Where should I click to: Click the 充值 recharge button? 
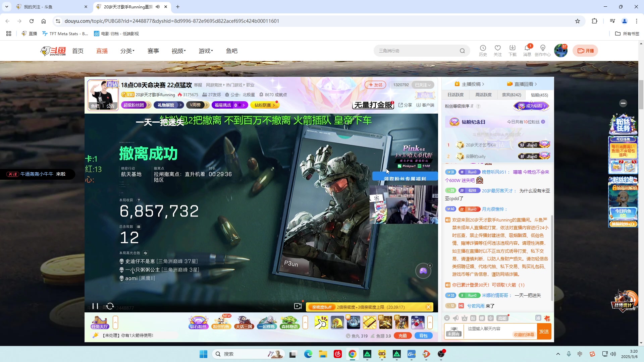point(403,336)
